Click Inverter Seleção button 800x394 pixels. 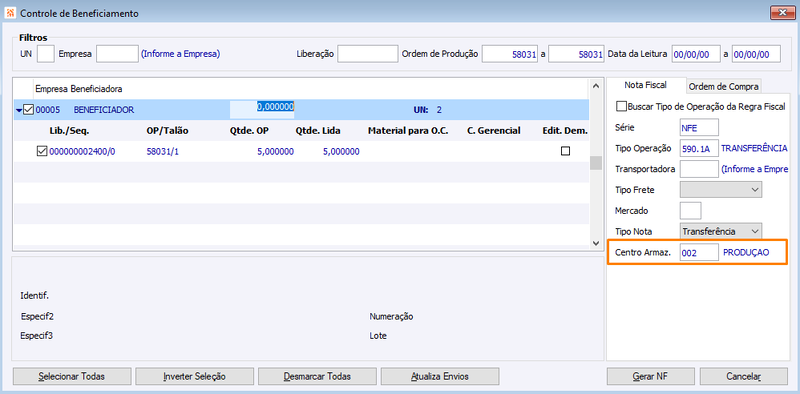[x=194, y=377]
